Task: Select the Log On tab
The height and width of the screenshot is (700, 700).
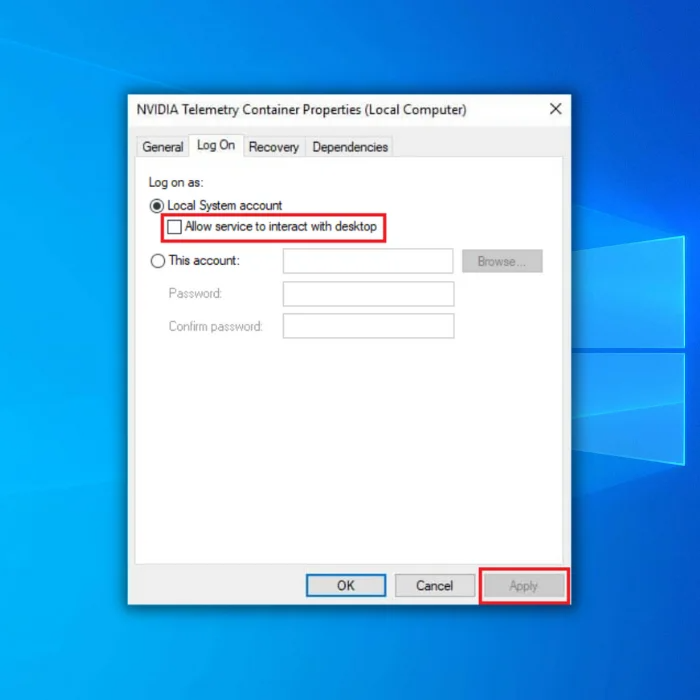Action: (216, 145)
